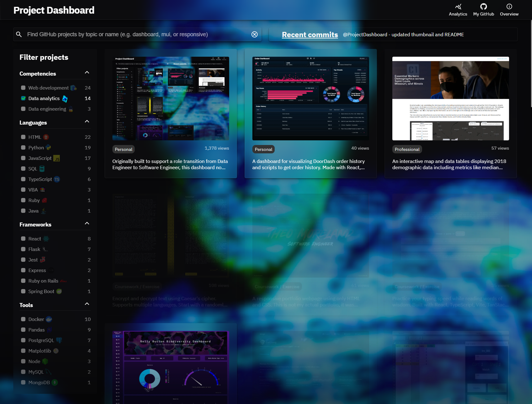Click the TypeScript TS logo icon
This screenshot has width=532, height=404.
pyautogui.click(x=57, y=179)
